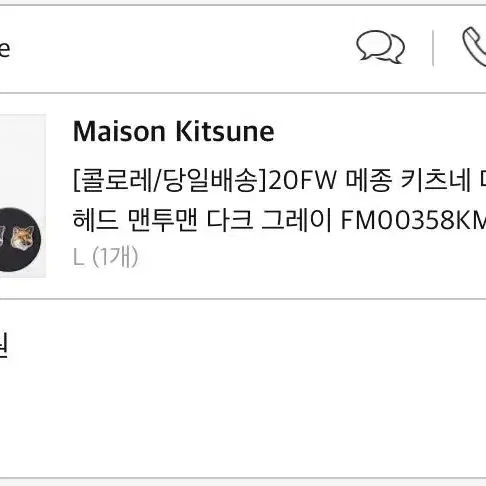Click the second title line 헤드 맨투맨 다크 그레이

click(x=202, y=220)
